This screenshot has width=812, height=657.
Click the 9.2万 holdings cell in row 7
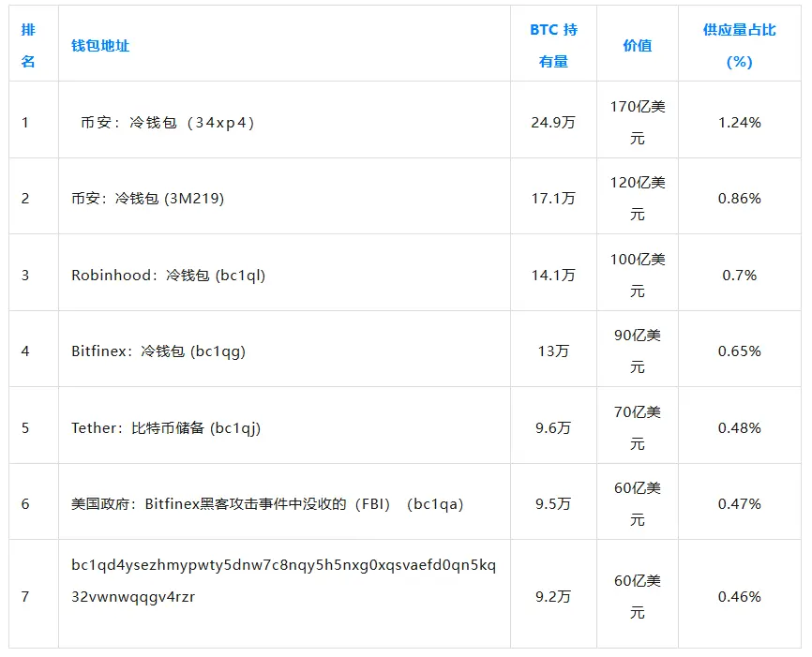pos(553,597)
